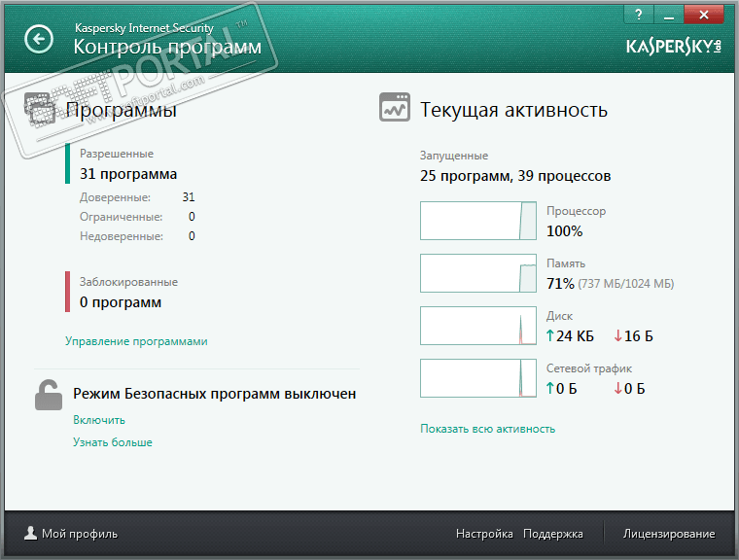Click the Сетевой трафик graph
The width and height of the screenshot is (739, 560).
click(478, 378)
